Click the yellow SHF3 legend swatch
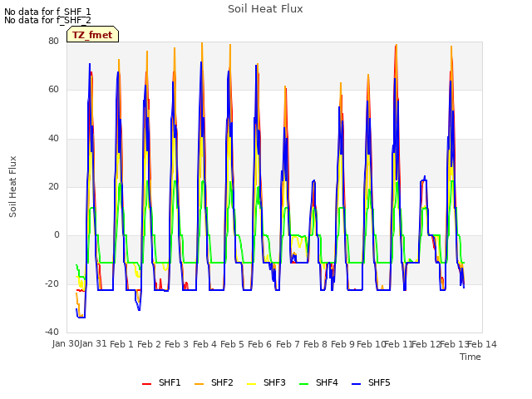532x399 pixels. [x=251, y=383]
